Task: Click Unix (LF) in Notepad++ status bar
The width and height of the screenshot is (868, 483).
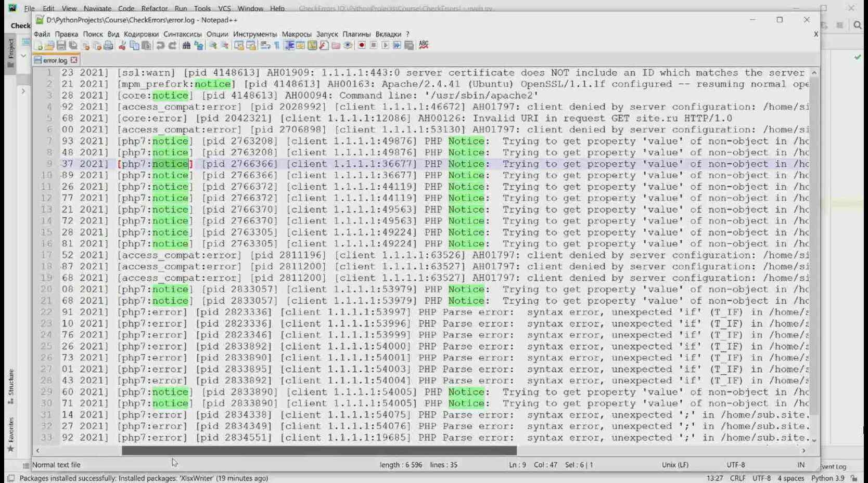Action: point(675,465)
